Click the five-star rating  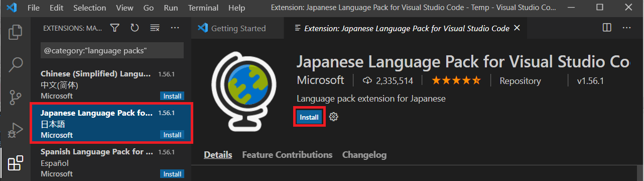pos(456,80)
